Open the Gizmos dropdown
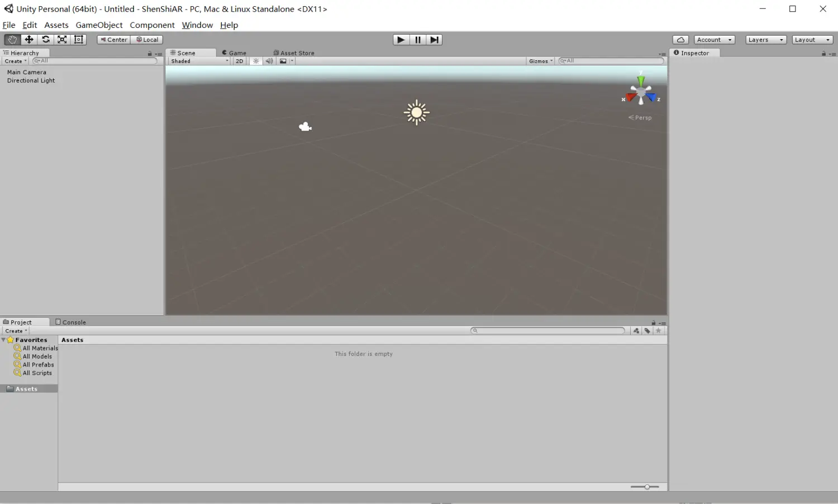This screenshot has height=504, width=838. [541, 61]
